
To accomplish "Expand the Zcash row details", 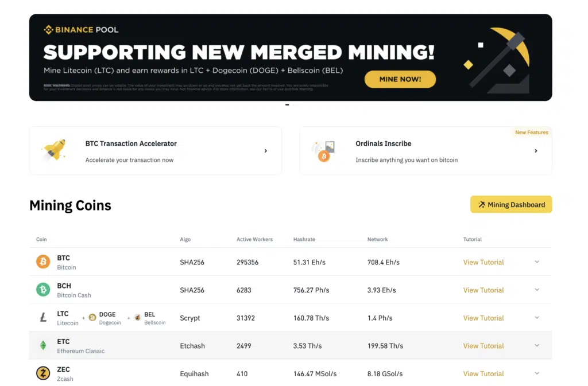I will coord(537,373).
